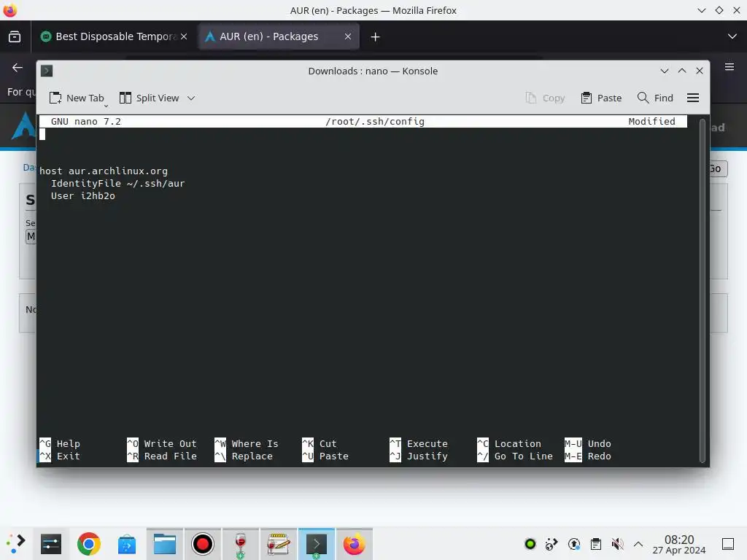
Task: Click the ^J Justify shortcut
Action: pyautogui.click(x=419, y=456)
